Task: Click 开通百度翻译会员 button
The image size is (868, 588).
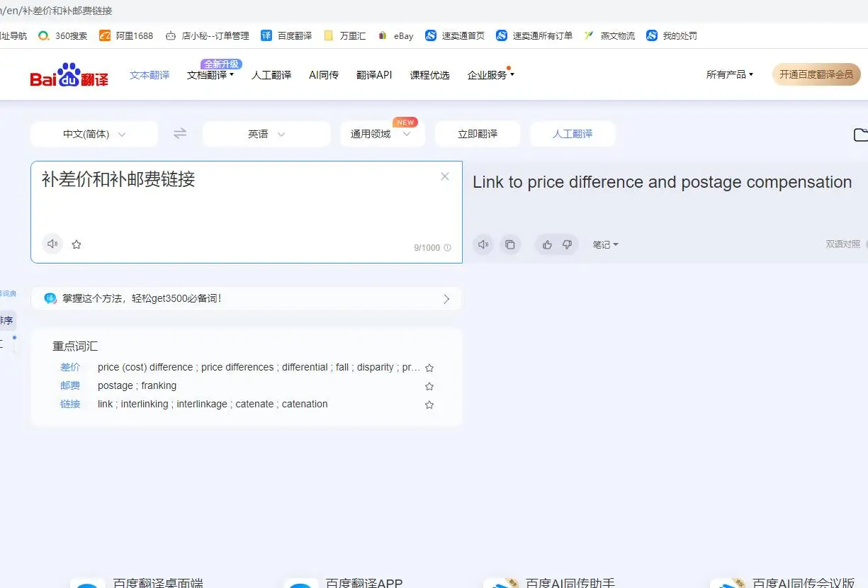Action: click(816, 74)
